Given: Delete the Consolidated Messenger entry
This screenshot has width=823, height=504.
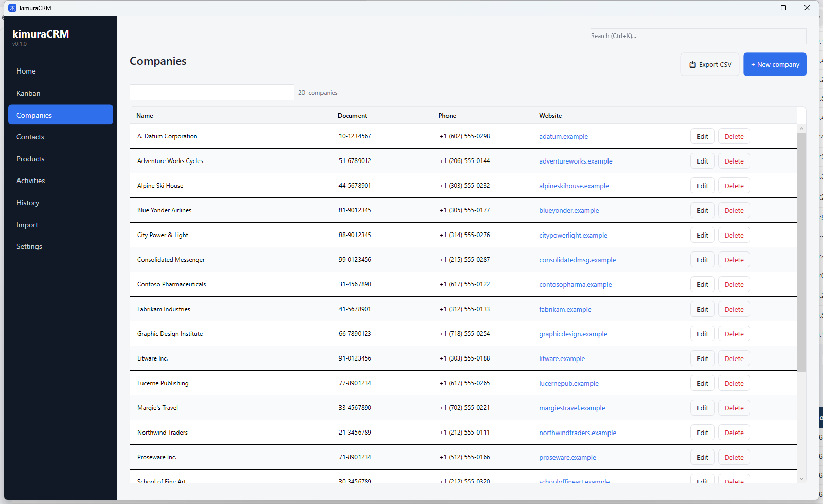Looking at the screenshot, I should click(x=733, y=259).
